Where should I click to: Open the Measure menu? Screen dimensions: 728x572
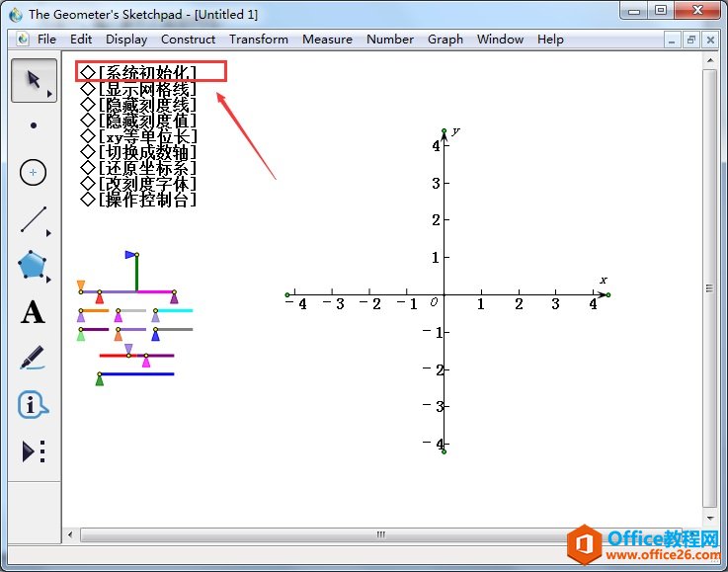pyautogui.click(x=327, y=40)
